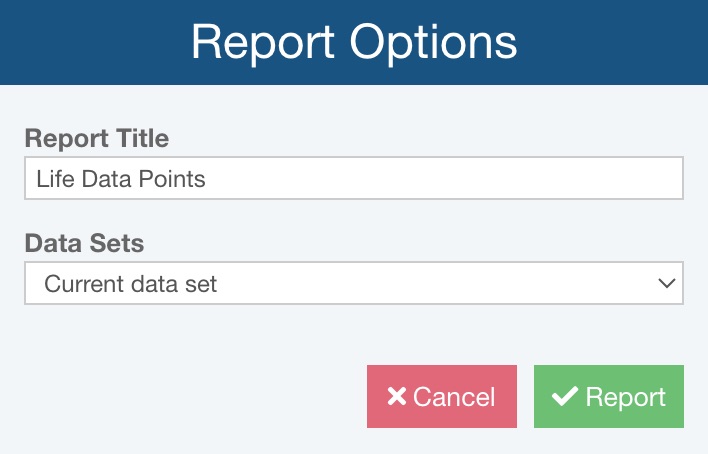Viewport: 708px width, 454px height.
Task: Click the "Current data set" option text
Action: (131, 284)
